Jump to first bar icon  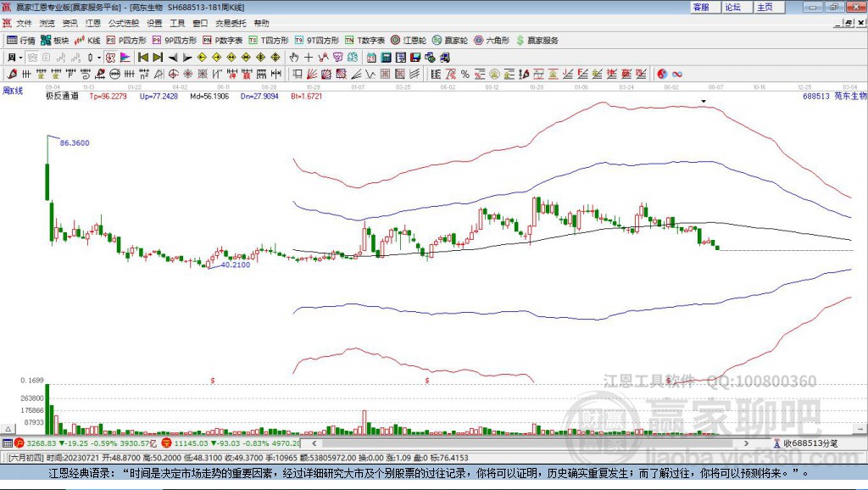pyautogui.click(x=142, y=58)
